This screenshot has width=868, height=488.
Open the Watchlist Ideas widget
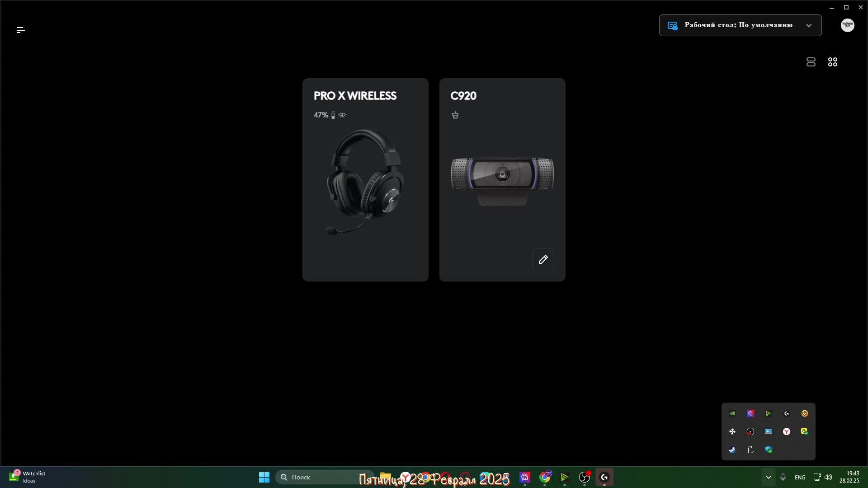coord(28,477)
